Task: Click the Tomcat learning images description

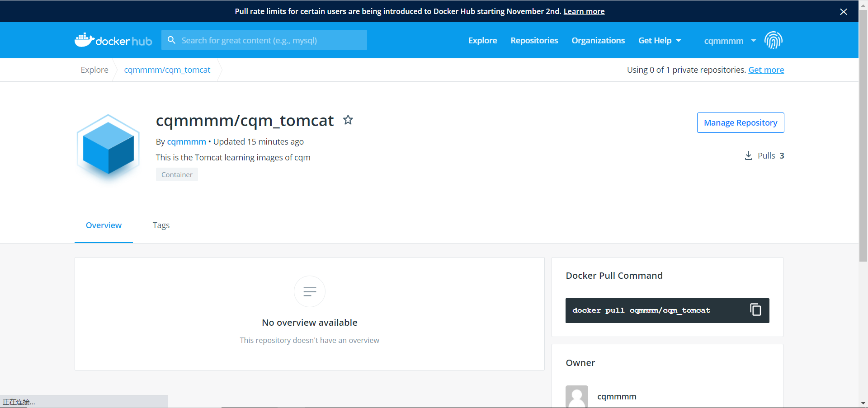Action: coord(233,157)
